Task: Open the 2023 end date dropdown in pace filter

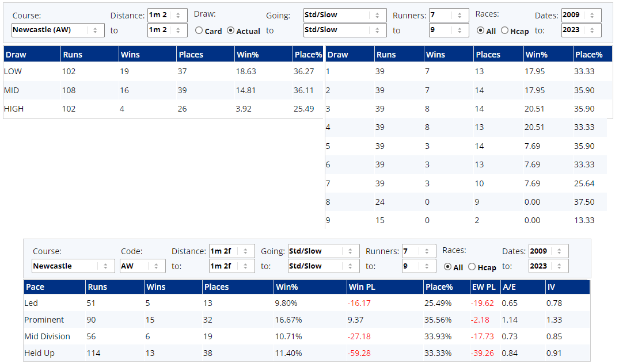Action: point(548,266)
